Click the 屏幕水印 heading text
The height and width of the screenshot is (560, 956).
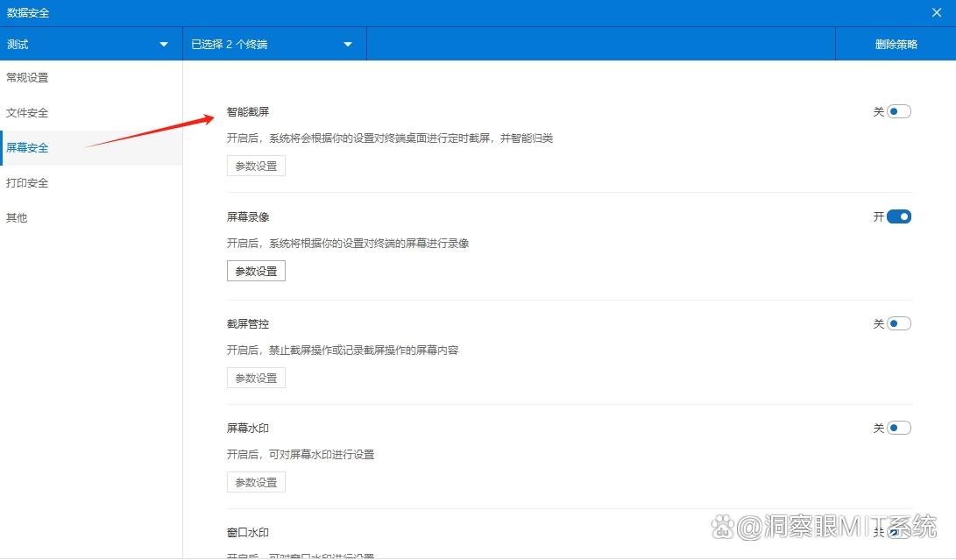(247, 428)
